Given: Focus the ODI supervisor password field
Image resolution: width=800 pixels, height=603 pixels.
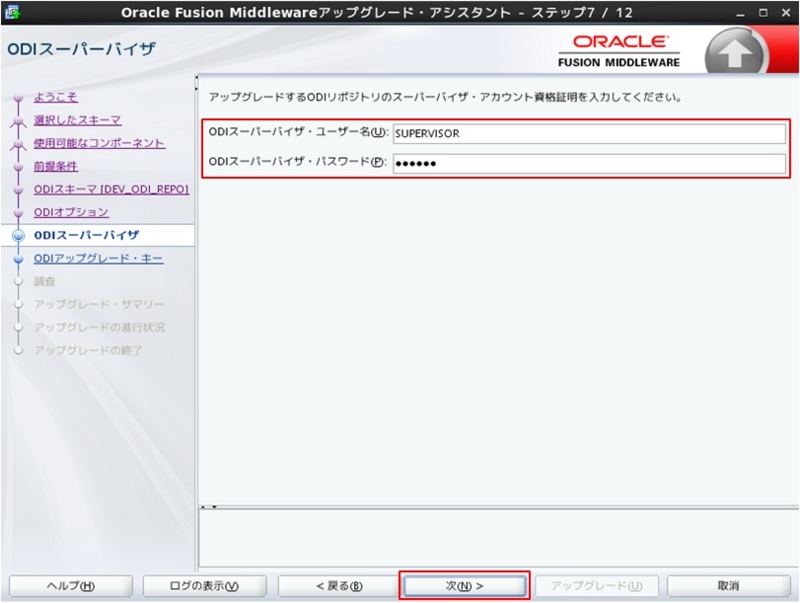Looking at the screenshot, I should point(589,163).
